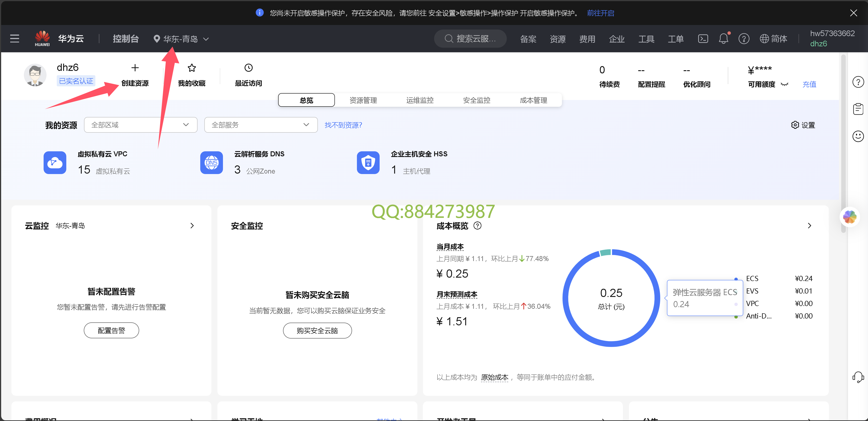Click the info icon in warning banner

pos(260,13)
